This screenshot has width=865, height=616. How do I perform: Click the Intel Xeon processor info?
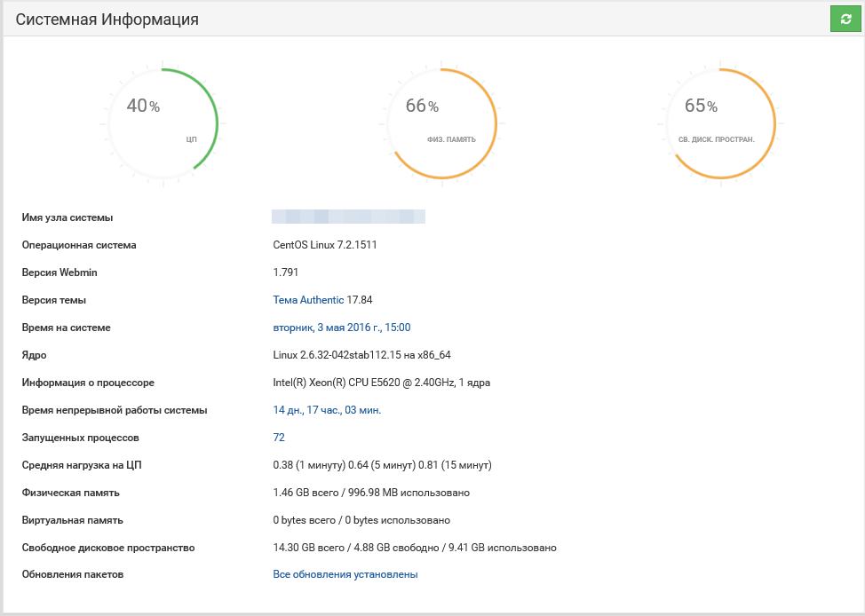[x=381, y=383]
